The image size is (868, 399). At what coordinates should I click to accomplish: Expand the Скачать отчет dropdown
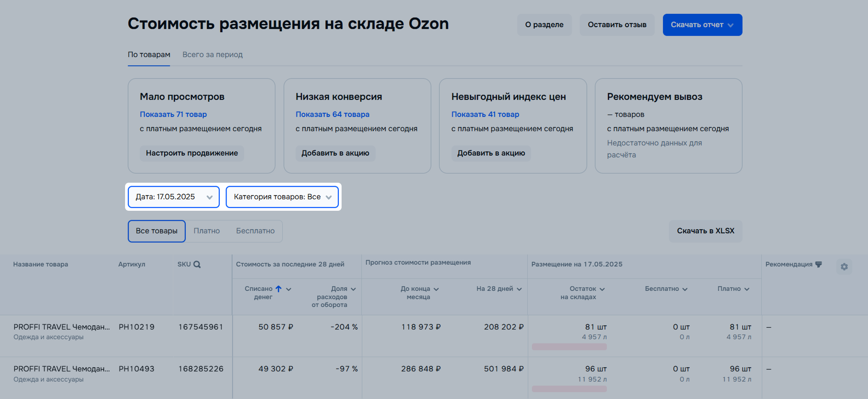click(702, 25)
